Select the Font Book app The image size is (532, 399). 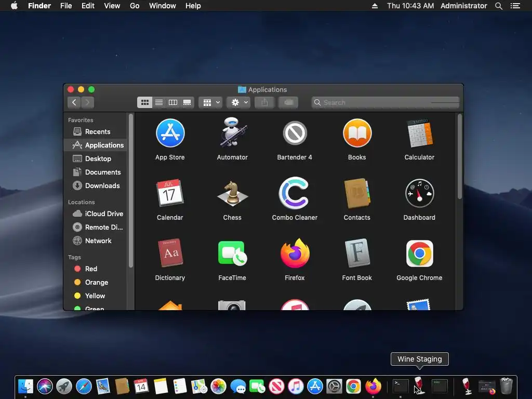click(357, 253)
